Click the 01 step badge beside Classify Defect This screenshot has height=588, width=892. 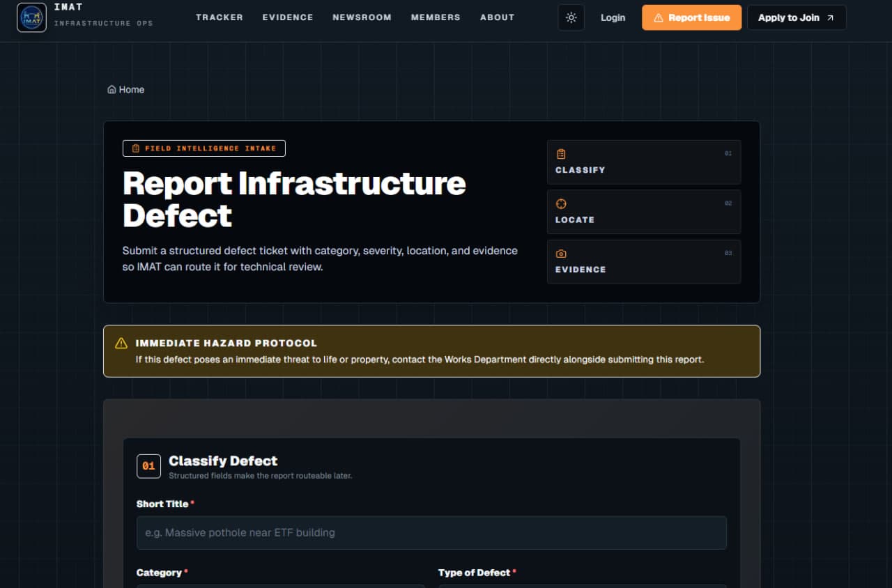(148, 466)
